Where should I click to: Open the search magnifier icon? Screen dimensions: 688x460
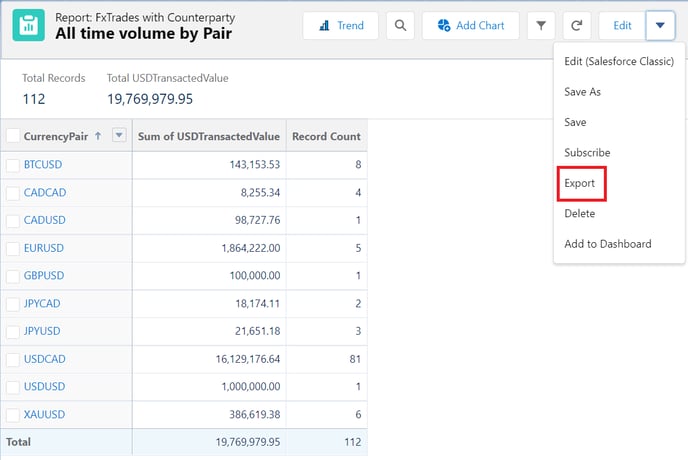point(400,26)
